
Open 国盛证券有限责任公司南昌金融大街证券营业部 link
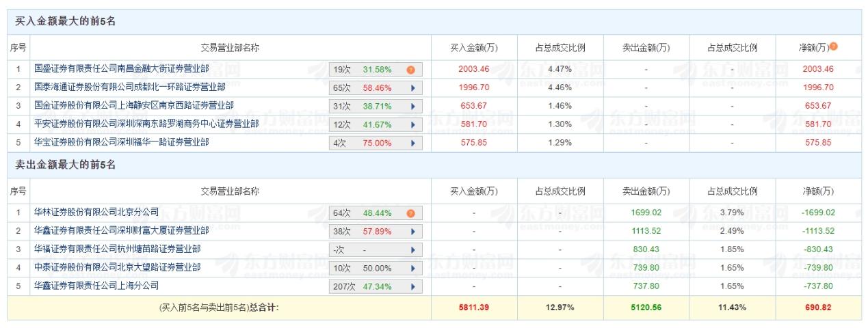pos(122,69)
